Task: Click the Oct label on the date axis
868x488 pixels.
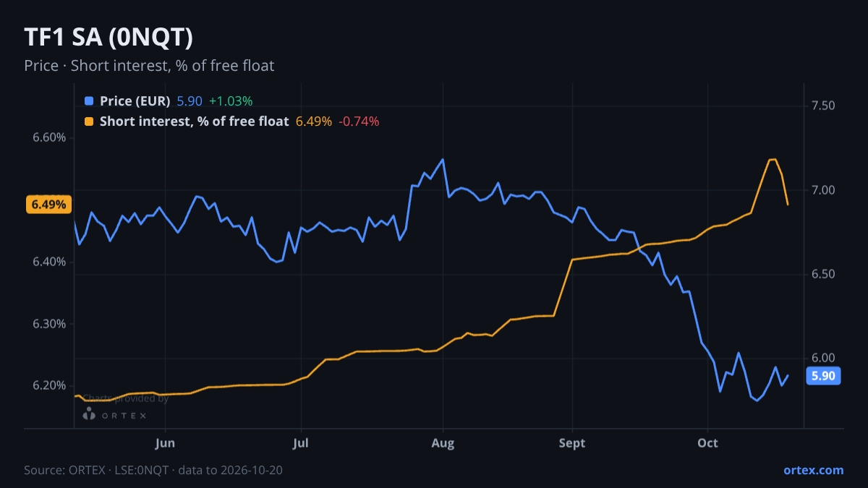Action: pos(707,443)
